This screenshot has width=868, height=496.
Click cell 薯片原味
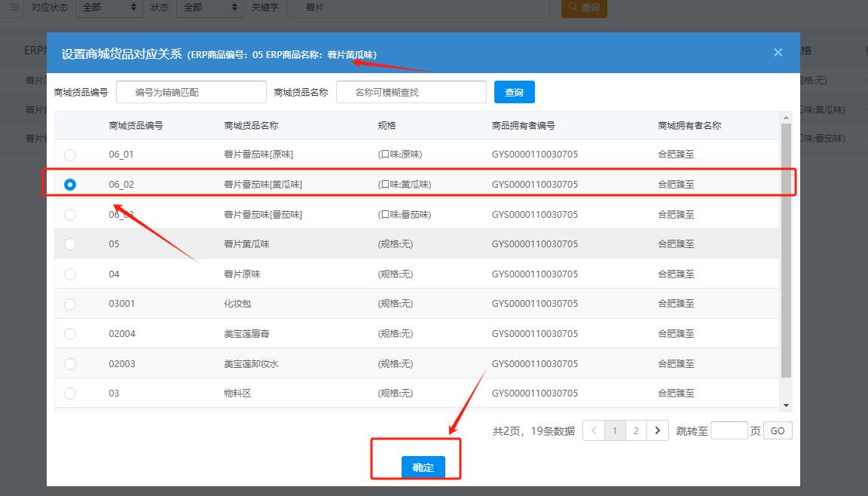point(242,274)
